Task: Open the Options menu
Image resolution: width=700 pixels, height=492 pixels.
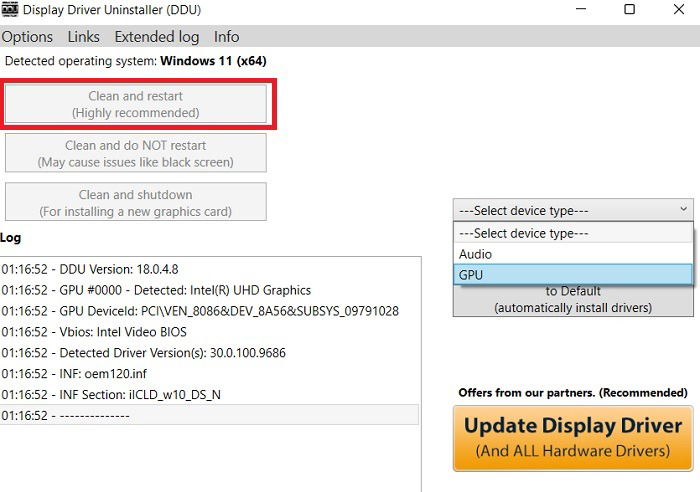Action: [x=27, y=37]
